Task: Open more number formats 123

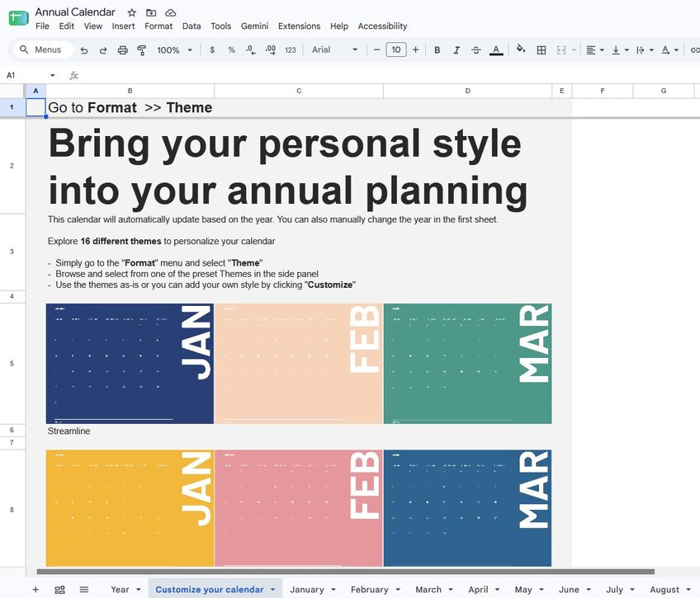Action: point(291,50)
